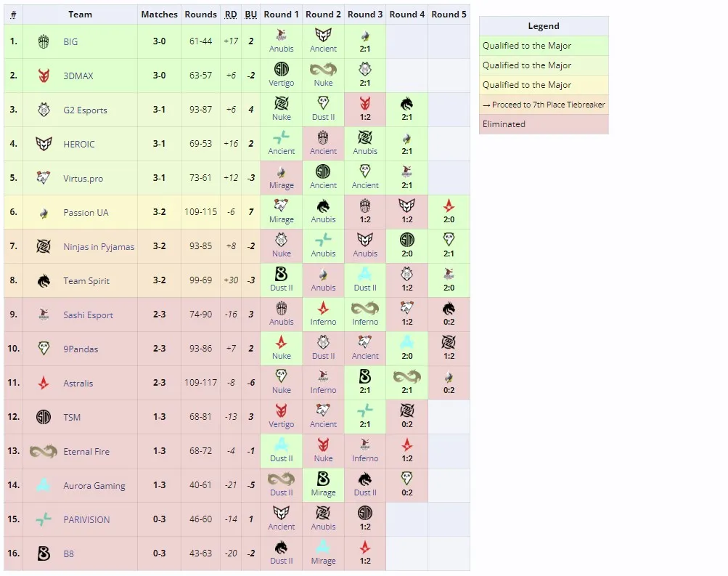Image resolution: width=728 pixels, height=576 pixels.
Task: Open the Ninjas in Pyjamas team link
Action: [99, 247]
